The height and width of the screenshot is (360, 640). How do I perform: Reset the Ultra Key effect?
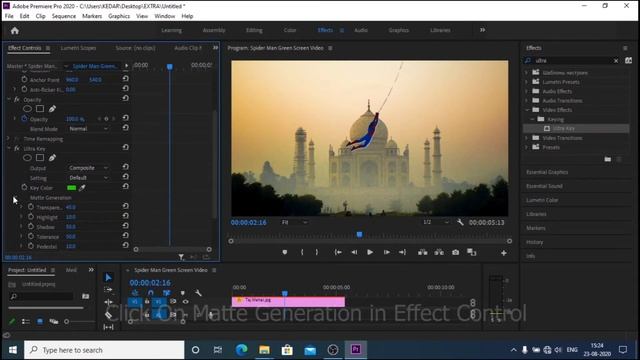[x=126, y=147]
